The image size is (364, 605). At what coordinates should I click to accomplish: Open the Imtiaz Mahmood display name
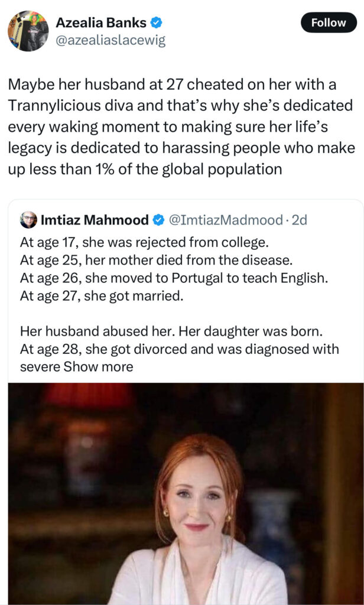[95, 220]
